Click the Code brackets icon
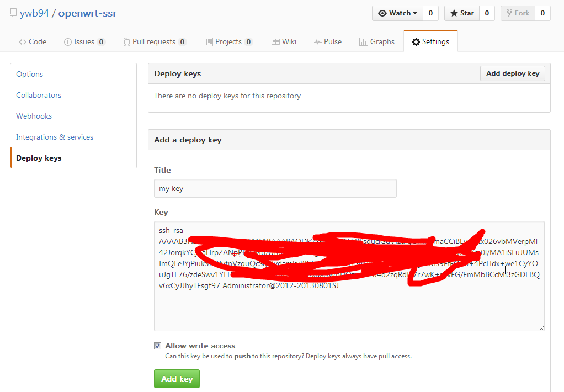 coord(23,42)
